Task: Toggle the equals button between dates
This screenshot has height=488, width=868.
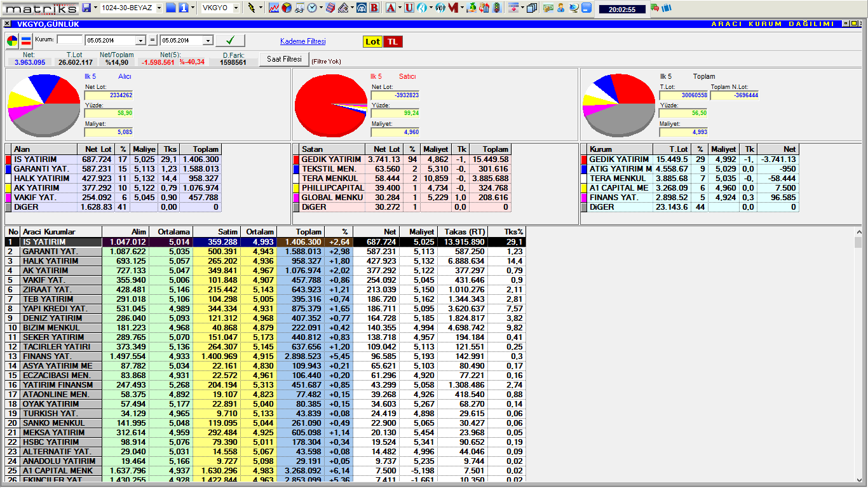Action: click(x=153, y=40)
